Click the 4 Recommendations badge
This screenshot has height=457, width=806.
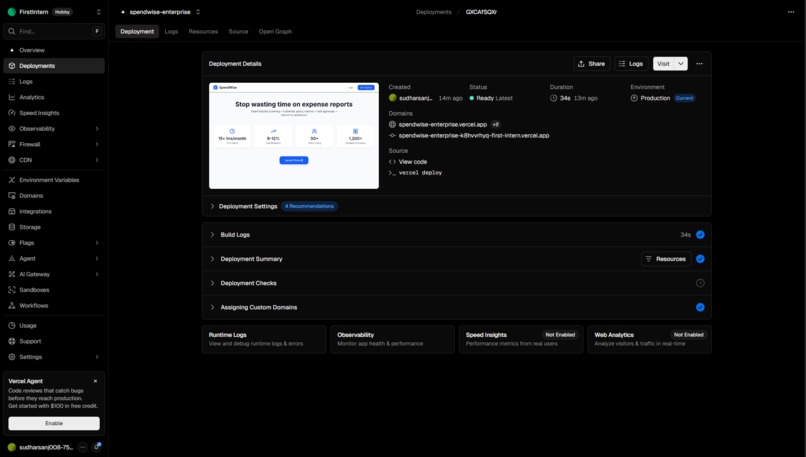tap(309, 206)
